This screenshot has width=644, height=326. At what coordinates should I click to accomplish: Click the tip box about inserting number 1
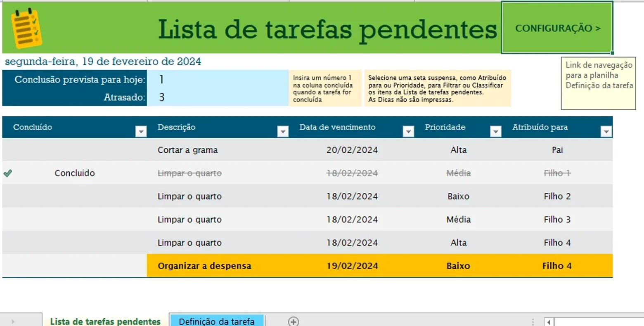coord(325,88)
